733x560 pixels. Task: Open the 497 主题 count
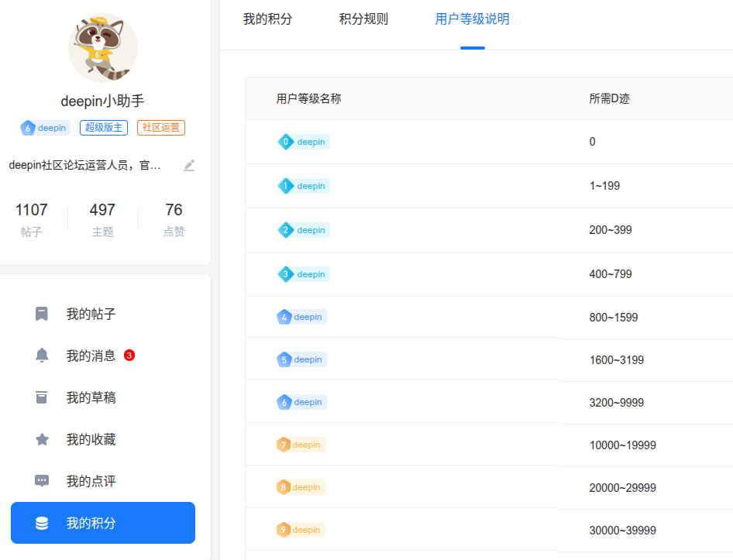pos(102,219)
